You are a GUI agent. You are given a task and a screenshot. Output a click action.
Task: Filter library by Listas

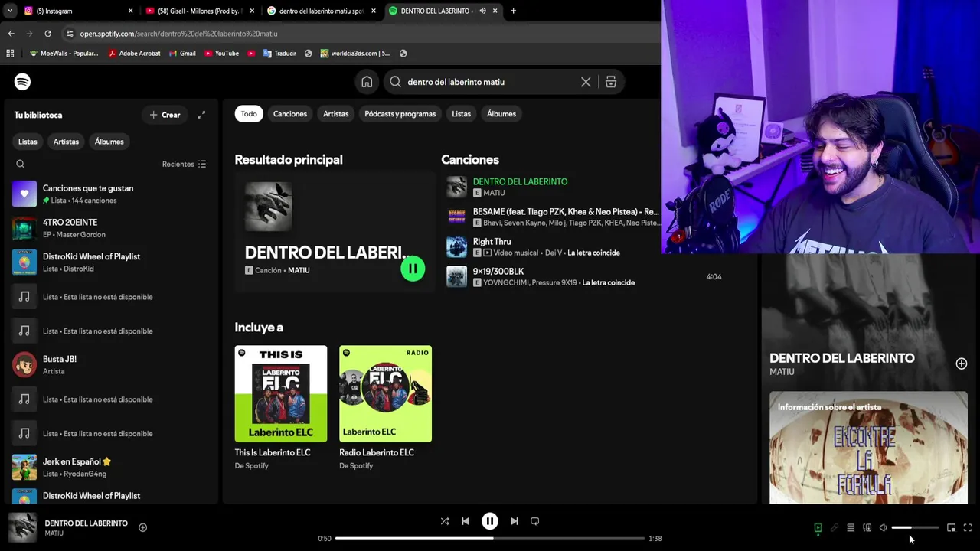click(28, 142)
